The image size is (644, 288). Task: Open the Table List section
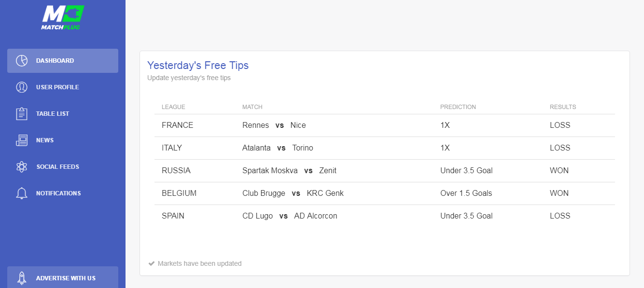(53, 114)
